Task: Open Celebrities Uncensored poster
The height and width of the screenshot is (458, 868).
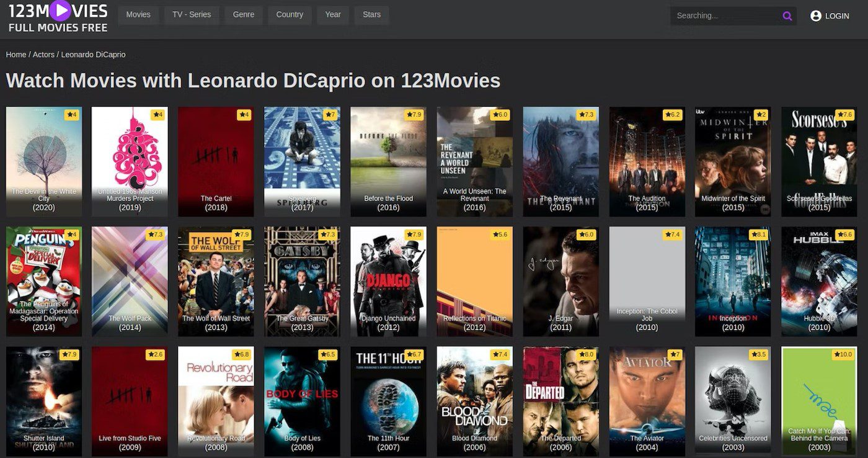Action: [x=733, y=401]
